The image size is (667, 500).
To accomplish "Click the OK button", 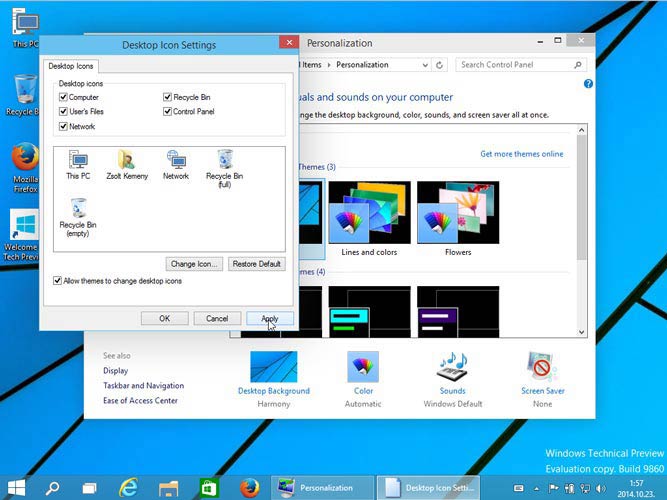I will click(165, 318).
